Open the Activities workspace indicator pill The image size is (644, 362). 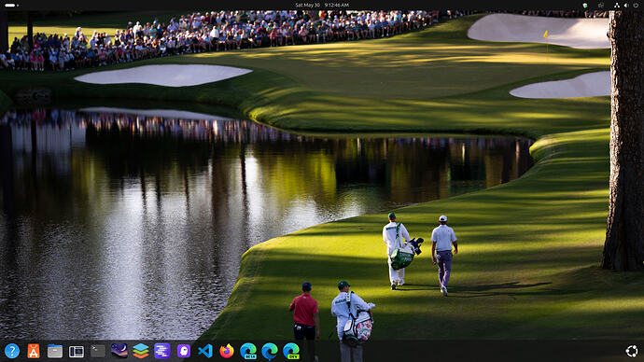[x=11, y=5]
